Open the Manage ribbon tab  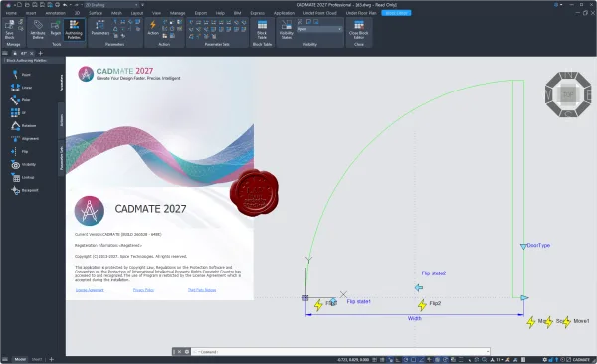coord(177,13)
